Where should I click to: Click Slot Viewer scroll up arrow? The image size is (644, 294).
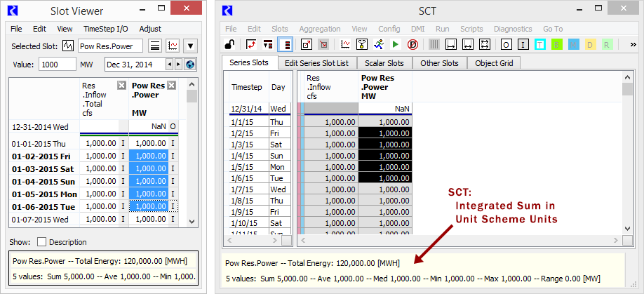(x=192, y=84)
